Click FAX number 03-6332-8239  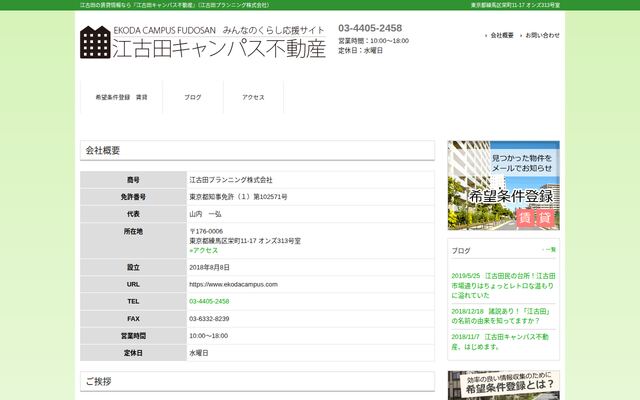(x=209, y=318)
